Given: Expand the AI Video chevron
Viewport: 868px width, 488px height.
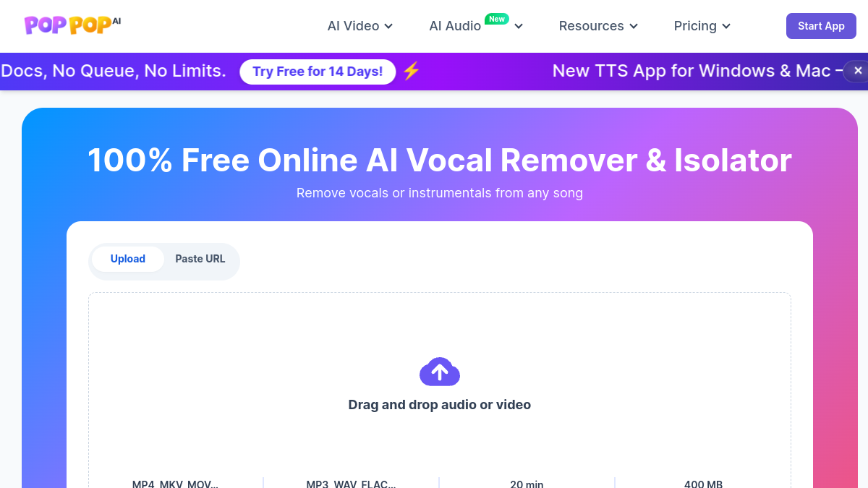Looking at the screenshot, I should pyautogui.click(x=388, y=27).
